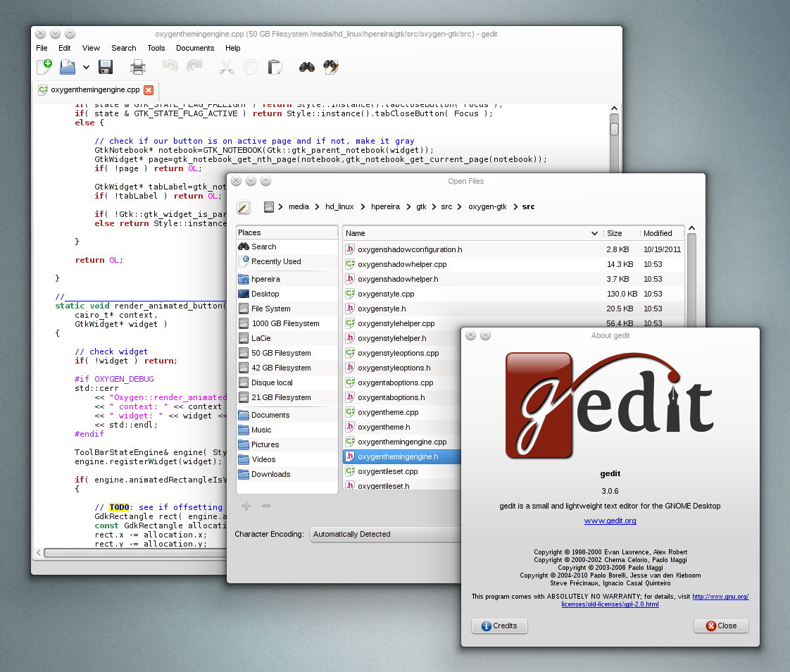The image size is (790, 672).
Task: Click the editor horizontal scroll left arrow
Action: [39, 552]
